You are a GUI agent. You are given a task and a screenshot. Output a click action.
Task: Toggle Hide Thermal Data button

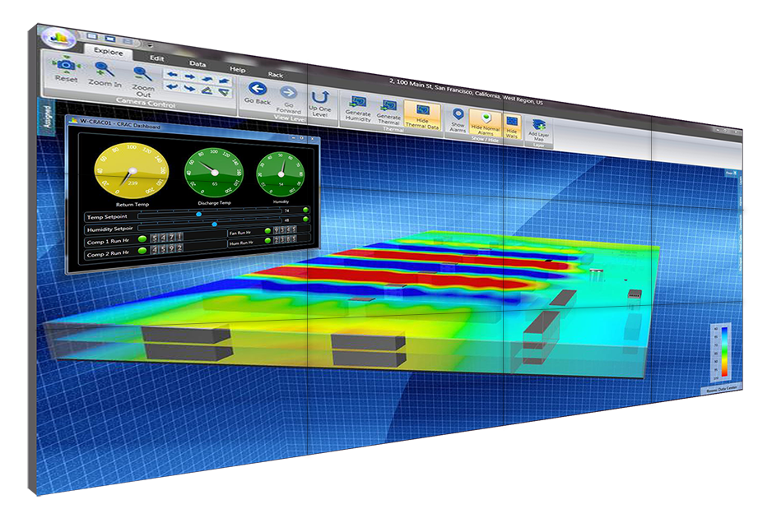click(422, 116)
